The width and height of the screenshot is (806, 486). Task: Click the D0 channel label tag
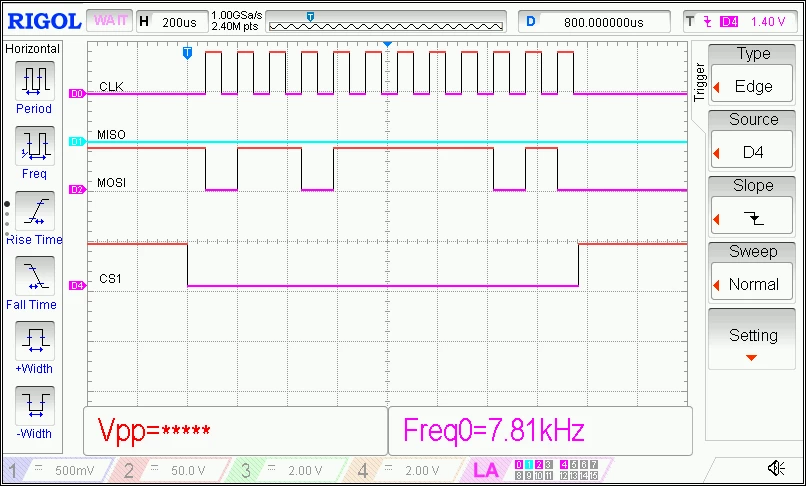pyautogui.click(x=77, y=94)
